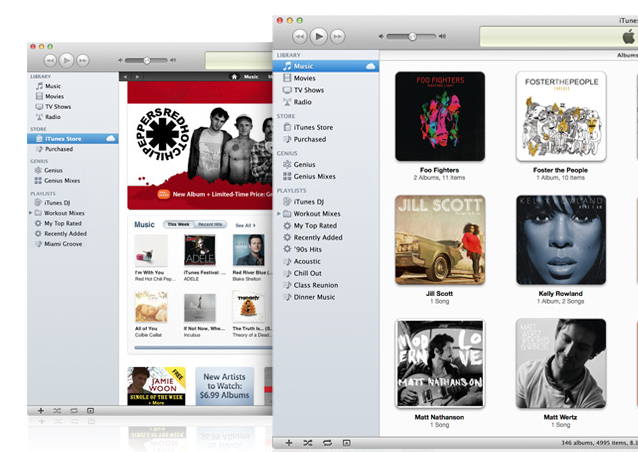The image size is (638, 452).
Task: Open the Kelly Rowland album artwork
Action: tap(561, 240)
